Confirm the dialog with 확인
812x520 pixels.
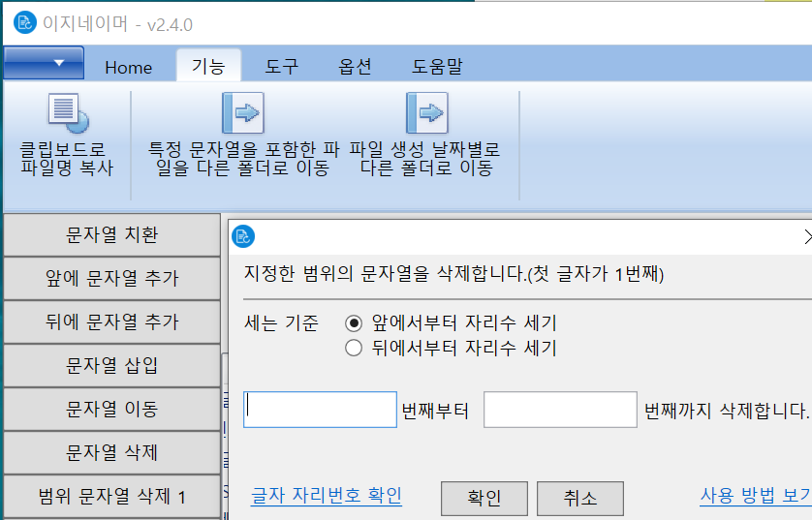tap(484, 499)
